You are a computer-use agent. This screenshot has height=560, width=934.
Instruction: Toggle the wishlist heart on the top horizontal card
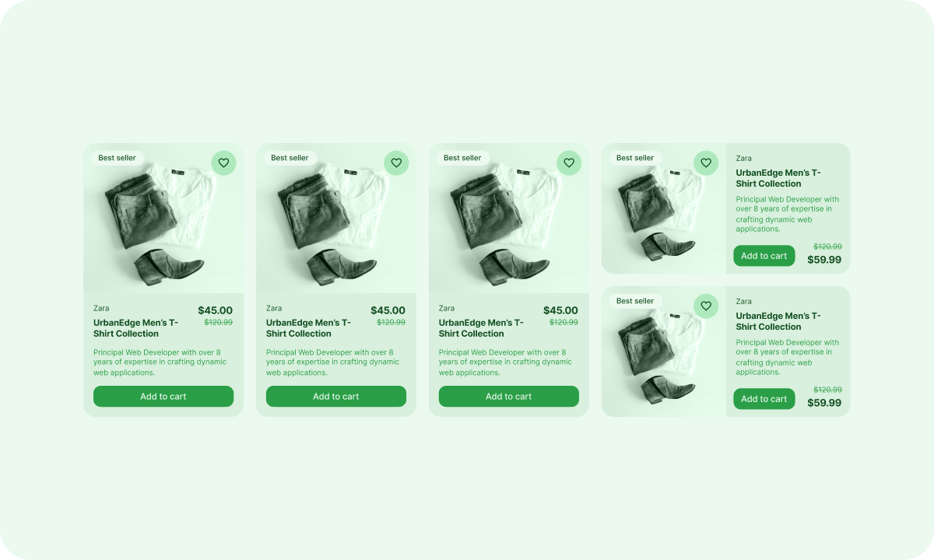(x=706, y=163)
